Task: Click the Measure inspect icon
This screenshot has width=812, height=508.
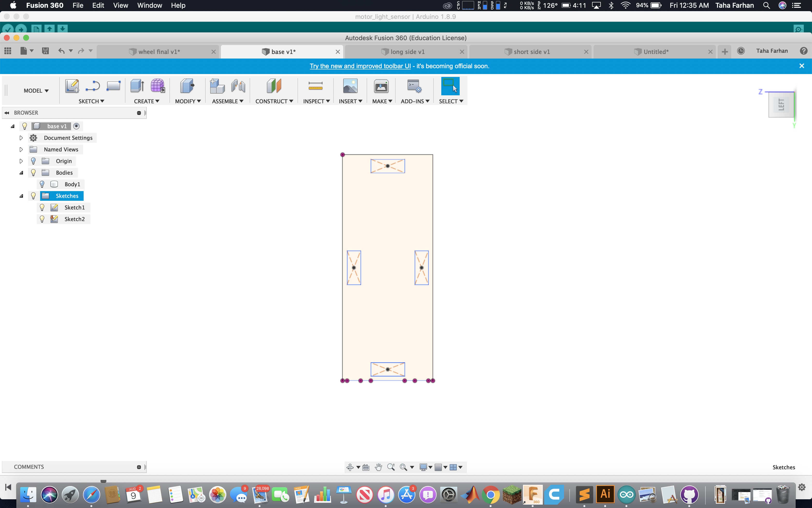Action: pos(315,86)
